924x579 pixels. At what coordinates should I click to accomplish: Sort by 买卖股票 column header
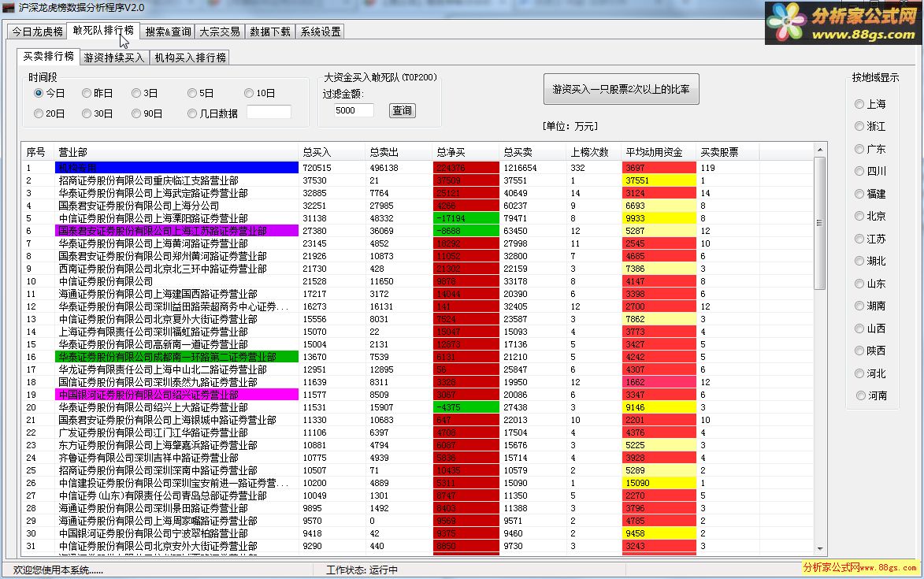click(x=728, y=152)
